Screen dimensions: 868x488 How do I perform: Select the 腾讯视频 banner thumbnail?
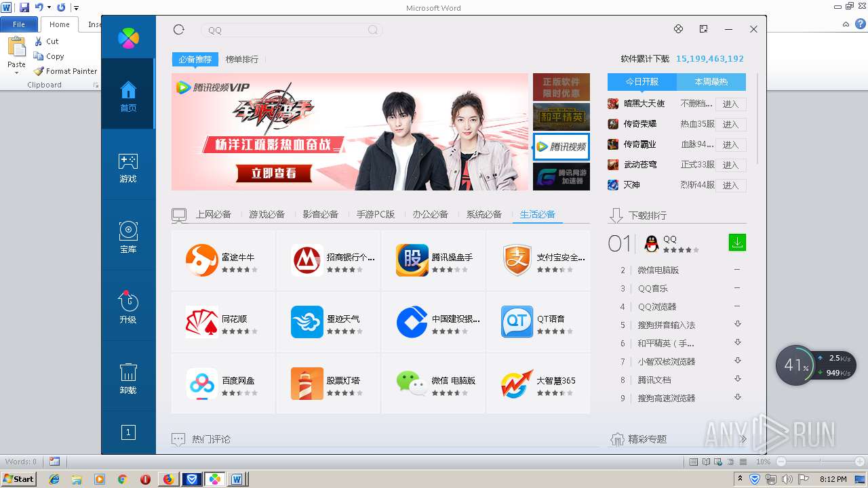click(x=561, y=146)
